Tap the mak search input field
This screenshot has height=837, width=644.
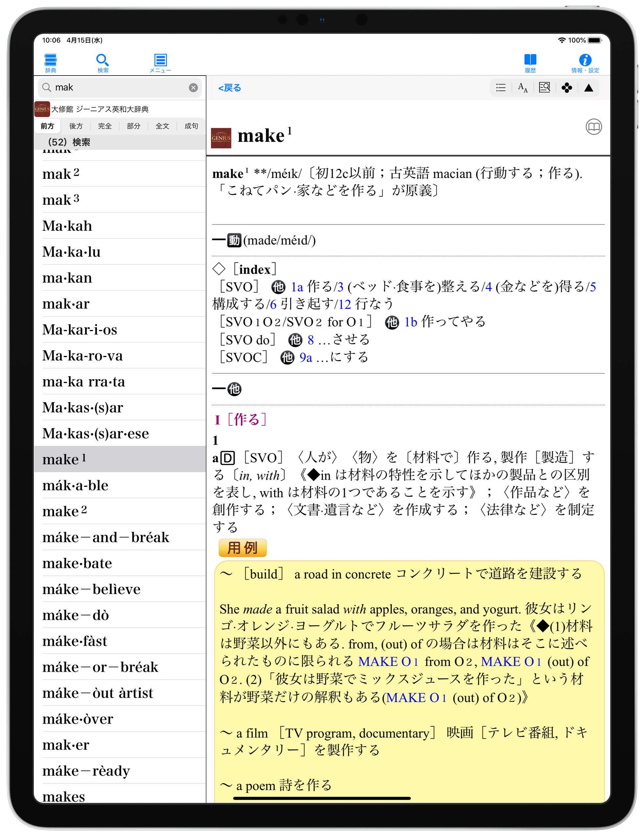[x=115, y=88]
